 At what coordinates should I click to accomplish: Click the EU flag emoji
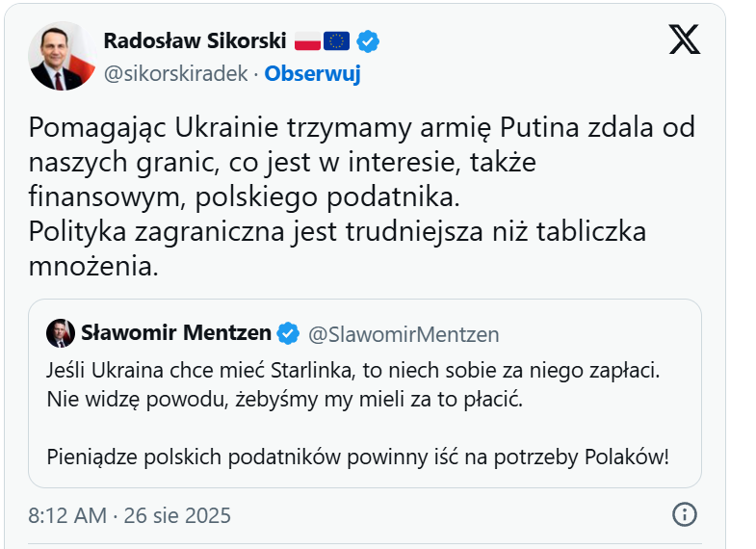coord(336,40)
